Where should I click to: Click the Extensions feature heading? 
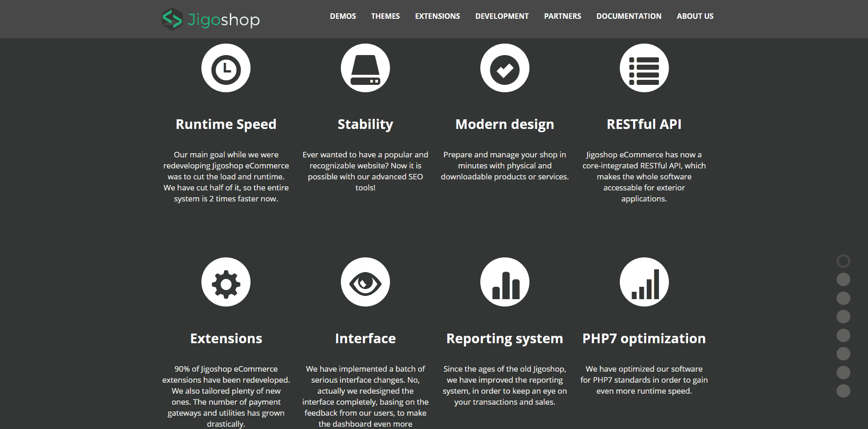coord(226,339)
